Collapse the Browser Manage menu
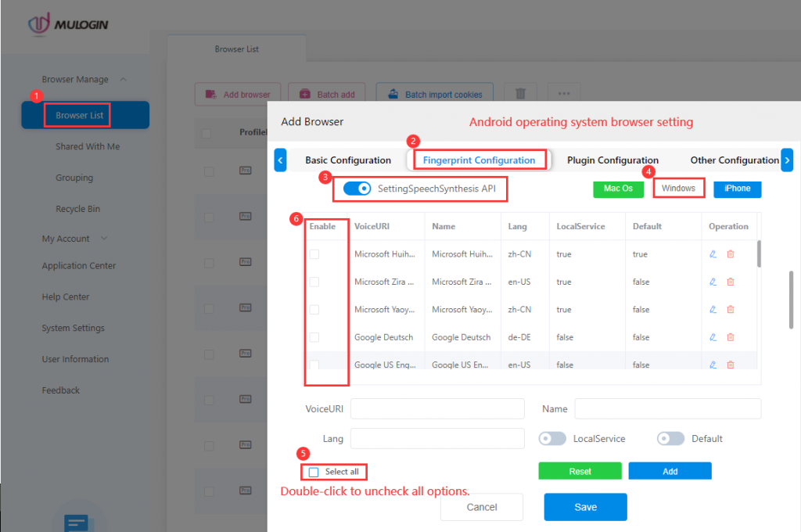This screenshot has height=532, width=801. click(124, 79)
